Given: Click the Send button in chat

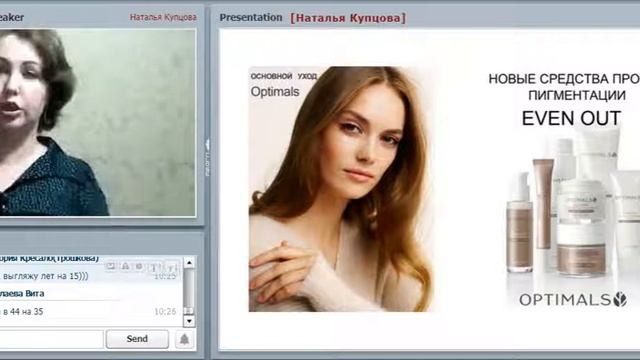Looking at the screenshot, I should (x=137, y=339).
